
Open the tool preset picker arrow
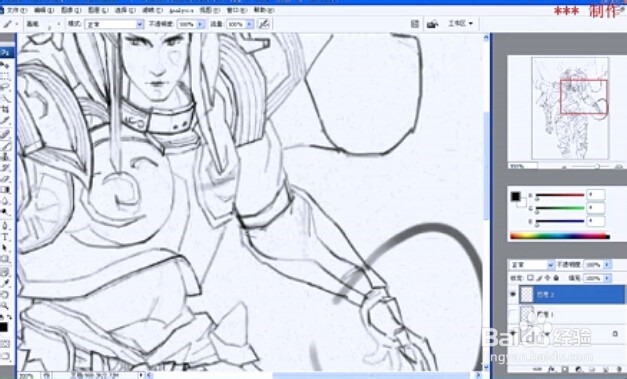[x=16, y=24]
